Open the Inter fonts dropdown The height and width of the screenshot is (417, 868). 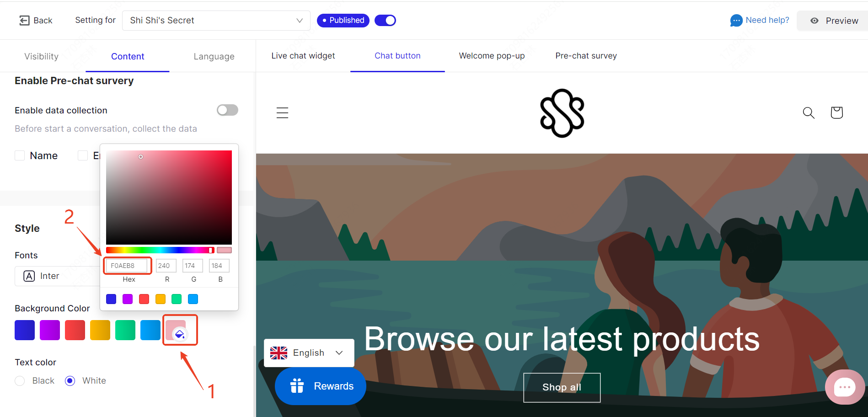pyautogui.click(x=57, y=276)
